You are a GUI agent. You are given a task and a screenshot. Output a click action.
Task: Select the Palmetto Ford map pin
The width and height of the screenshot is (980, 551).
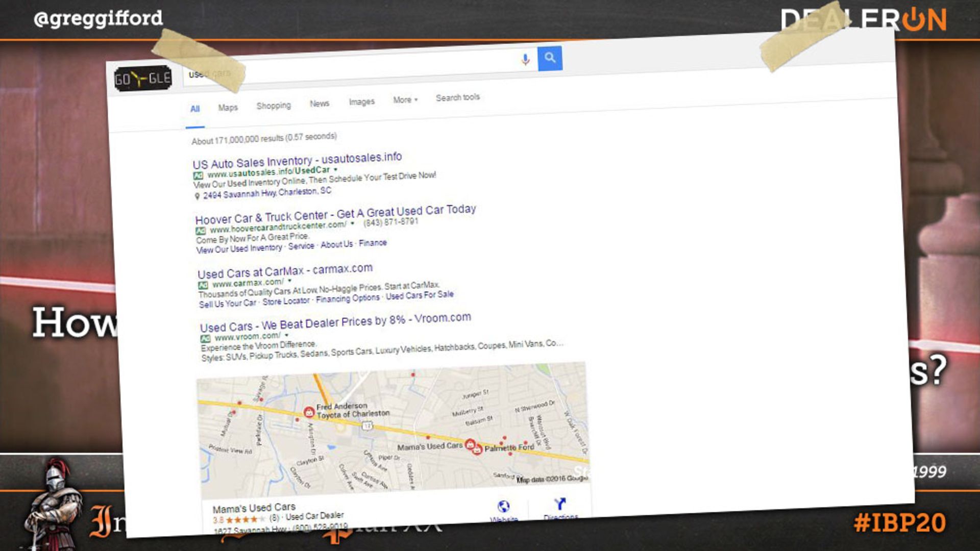click(477, 449)
